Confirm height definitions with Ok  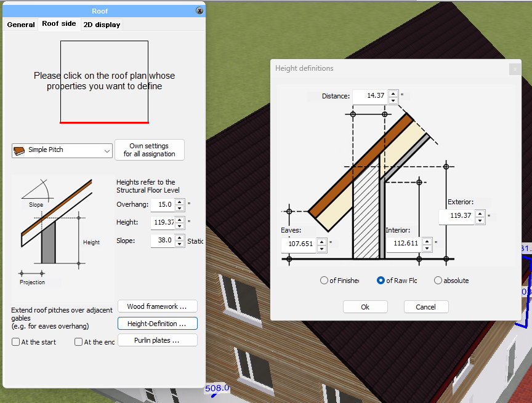[365, 306]
